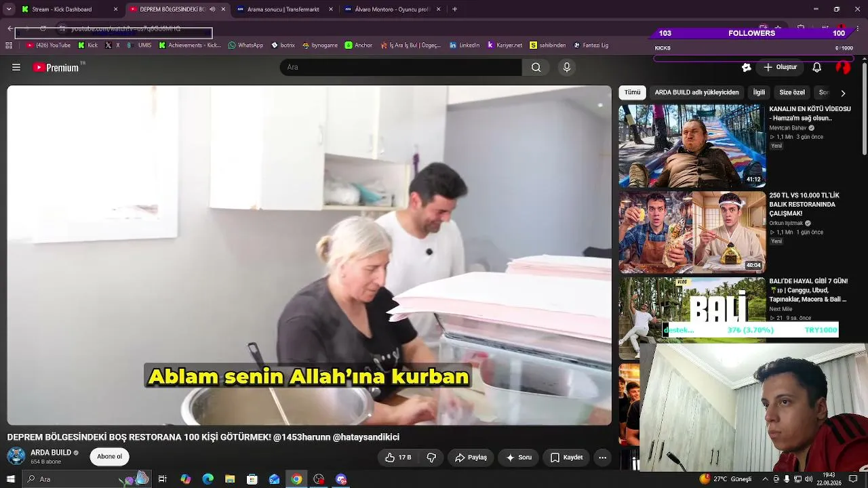The image size is (868, 488).
Task: Open File Explorer from the taskbar
Action: [x=230, y=479]
